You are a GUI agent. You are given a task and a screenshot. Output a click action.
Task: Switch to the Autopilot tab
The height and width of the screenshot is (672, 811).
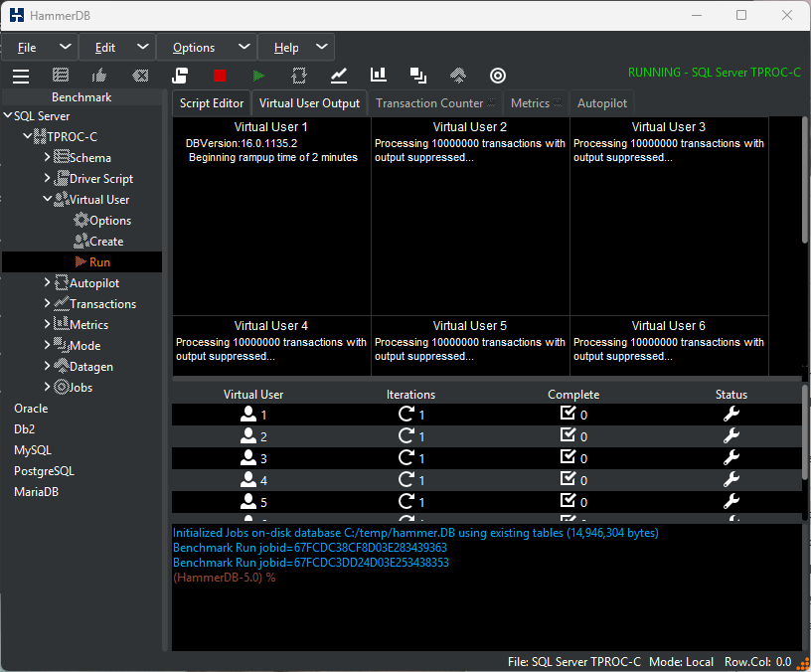(x=602, y=103)
